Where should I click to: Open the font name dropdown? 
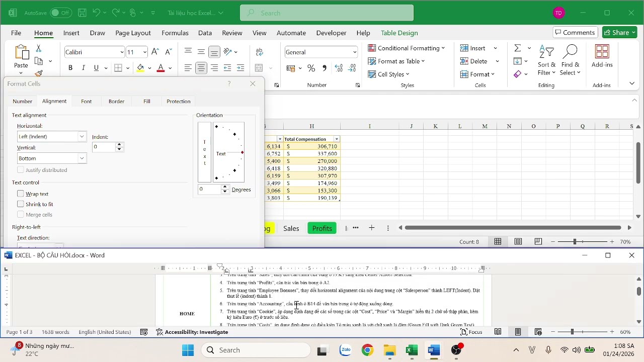click(122, 52)
